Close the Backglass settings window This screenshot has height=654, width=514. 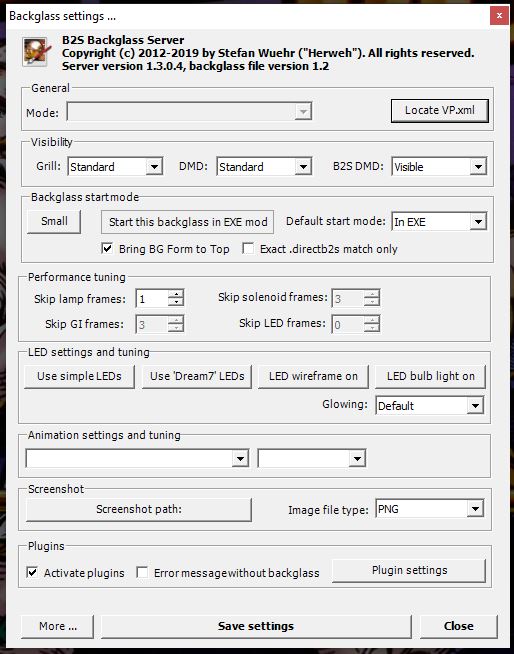point(499,16)
